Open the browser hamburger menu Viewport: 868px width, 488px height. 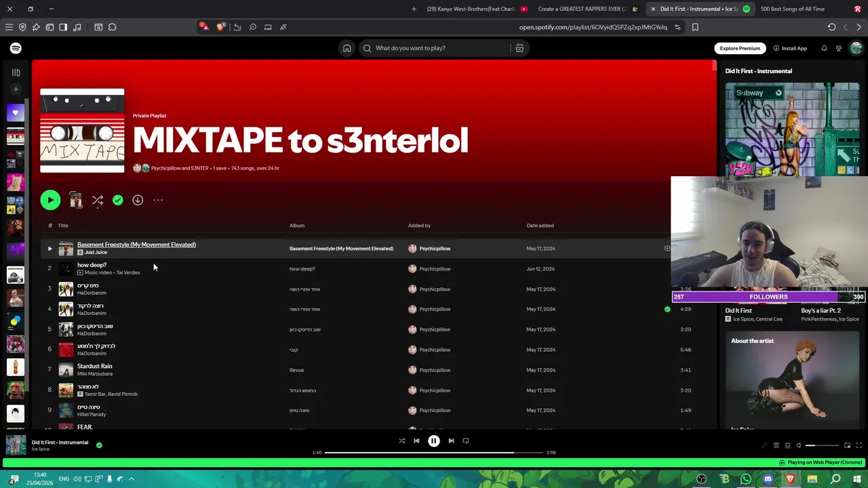pos(9,27)
